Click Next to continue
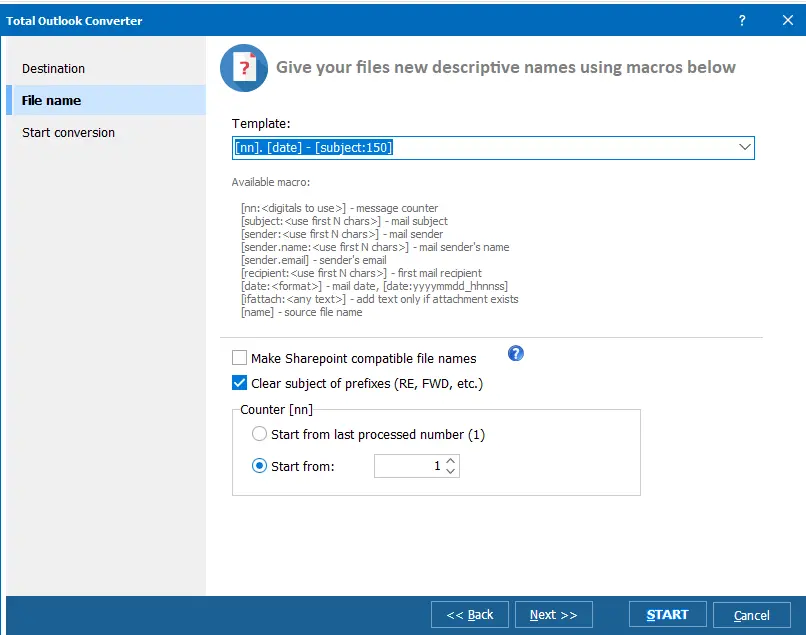The image size is (806, 635). tap(554, 614)
